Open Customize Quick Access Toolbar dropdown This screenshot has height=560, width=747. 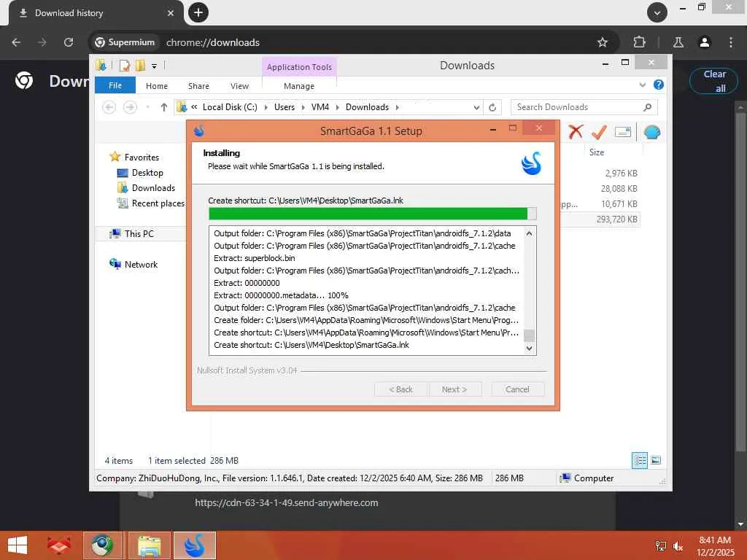[x=155, y=66]
